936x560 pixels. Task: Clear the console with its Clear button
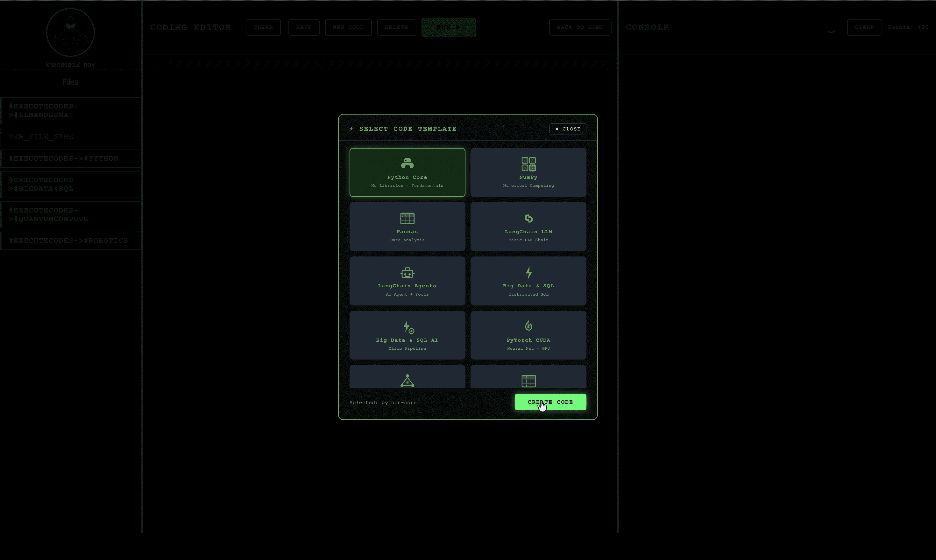[x=864, y=27]
